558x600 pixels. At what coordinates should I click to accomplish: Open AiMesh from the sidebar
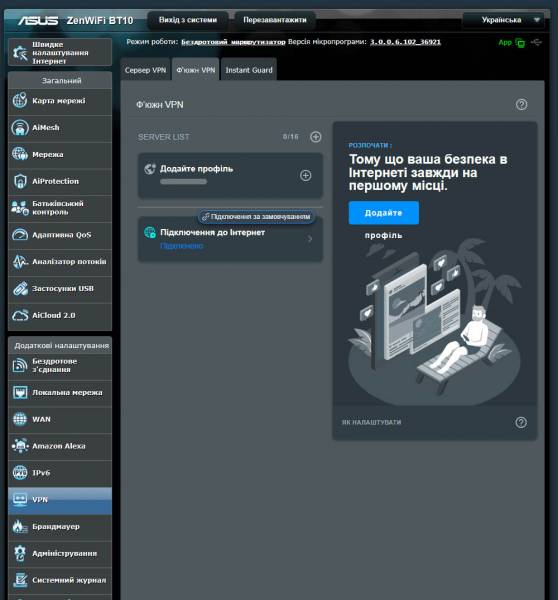tap(60, 128)
